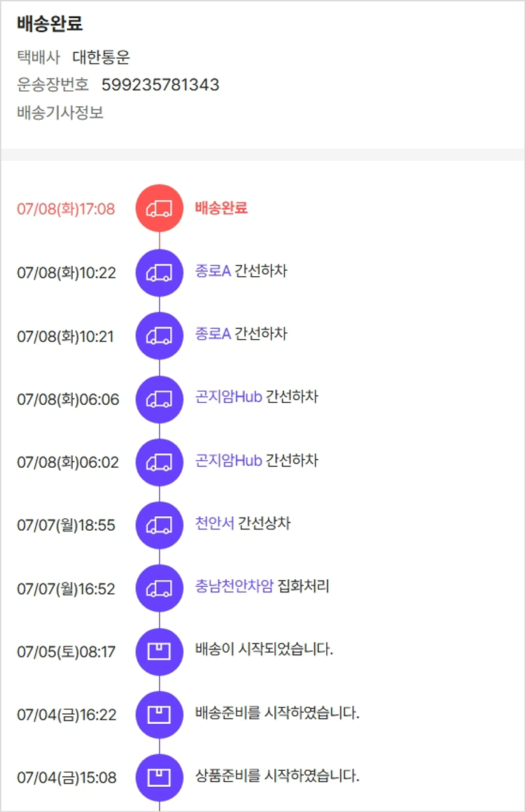Select the tracking number 599235781343
The image size is (525, 812).
pos(161,85)
